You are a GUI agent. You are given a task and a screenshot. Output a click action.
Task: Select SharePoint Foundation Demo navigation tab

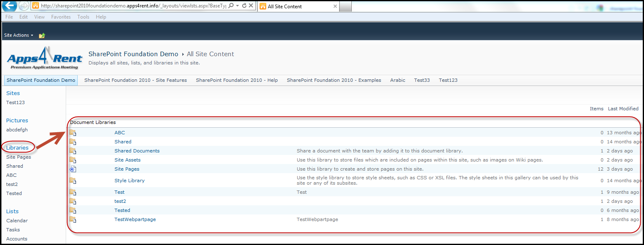pos(41,80)
